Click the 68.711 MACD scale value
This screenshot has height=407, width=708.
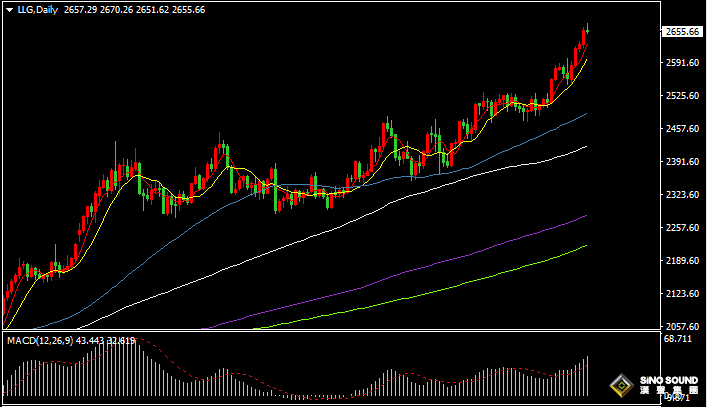[677, 340]
